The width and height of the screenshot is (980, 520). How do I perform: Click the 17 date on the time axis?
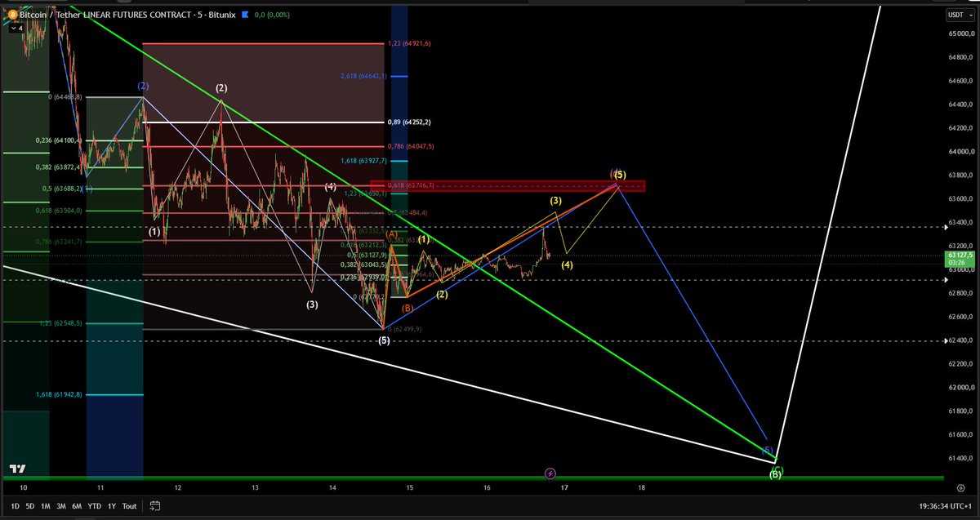(x=564, y=487)
